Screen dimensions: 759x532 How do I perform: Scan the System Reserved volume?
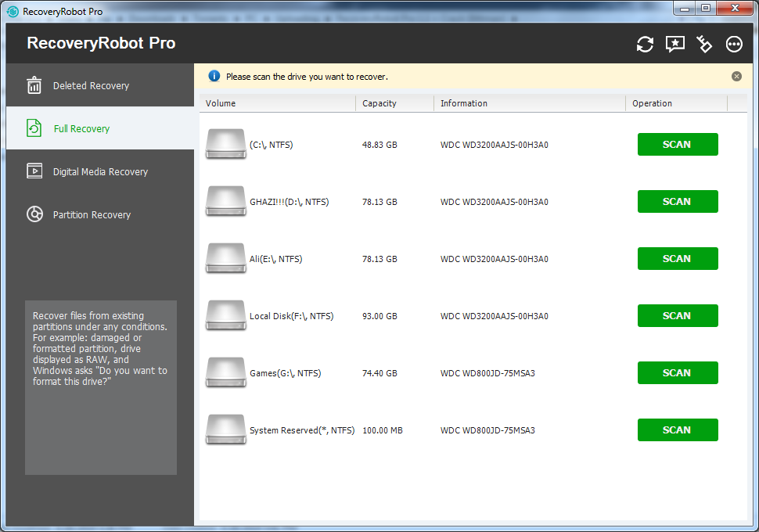677,430
